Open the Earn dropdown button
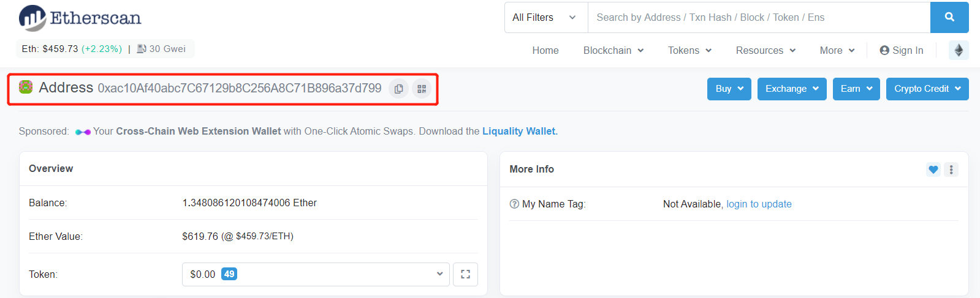 coord(856,89)
